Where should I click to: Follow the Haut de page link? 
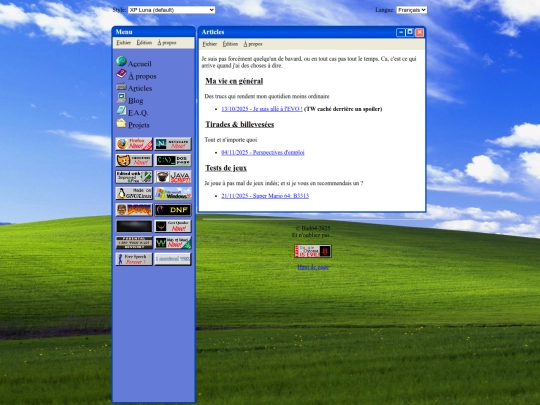point(313,267)
